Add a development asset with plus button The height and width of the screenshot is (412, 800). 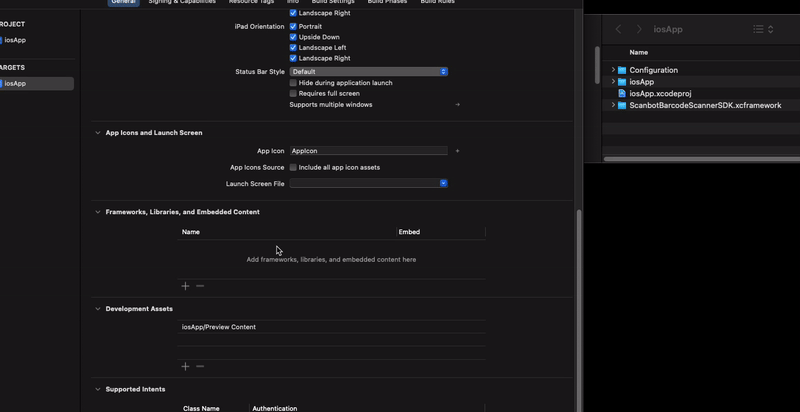click(185, 366)
